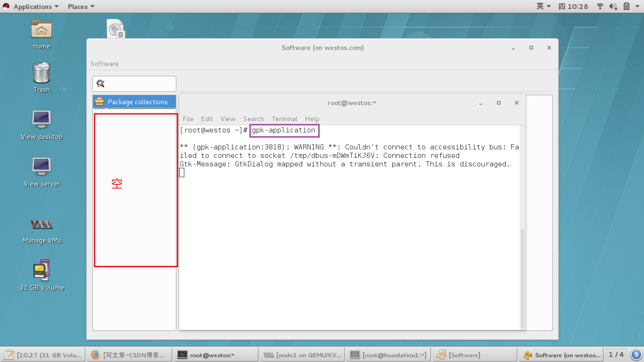Click the WARNING message line in terminal
Viewport: 644px width, 362px height.
(x=349, y=151)
